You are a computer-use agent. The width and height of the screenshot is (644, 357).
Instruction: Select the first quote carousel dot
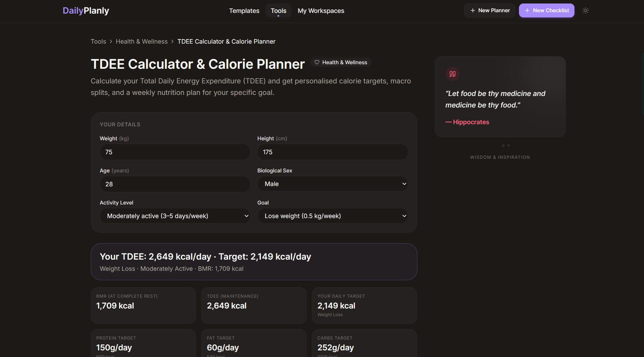pos(503,146)
